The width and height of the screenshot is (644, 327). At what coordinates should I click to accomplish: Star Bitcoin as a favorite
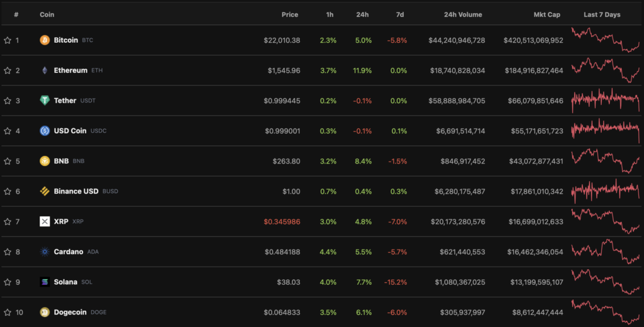pyautogui.click(x=8, y=40)
